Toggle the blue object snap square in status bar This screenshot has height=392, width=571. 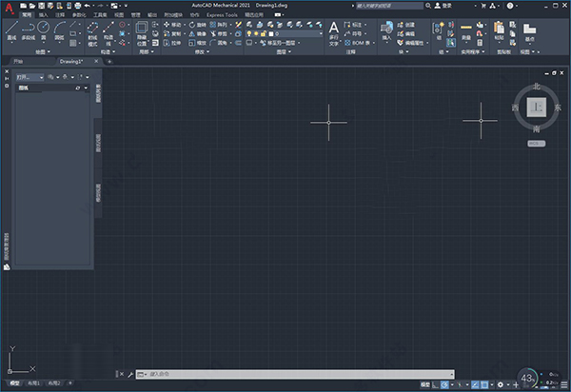pos(484,384)
